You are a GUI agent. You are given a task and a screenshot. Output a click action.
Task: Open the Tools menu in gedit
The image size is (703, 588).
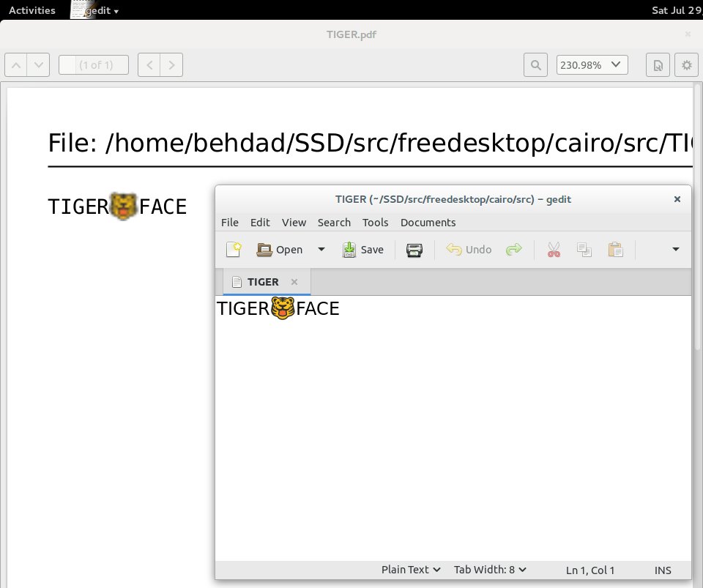[x=375, y=223]
